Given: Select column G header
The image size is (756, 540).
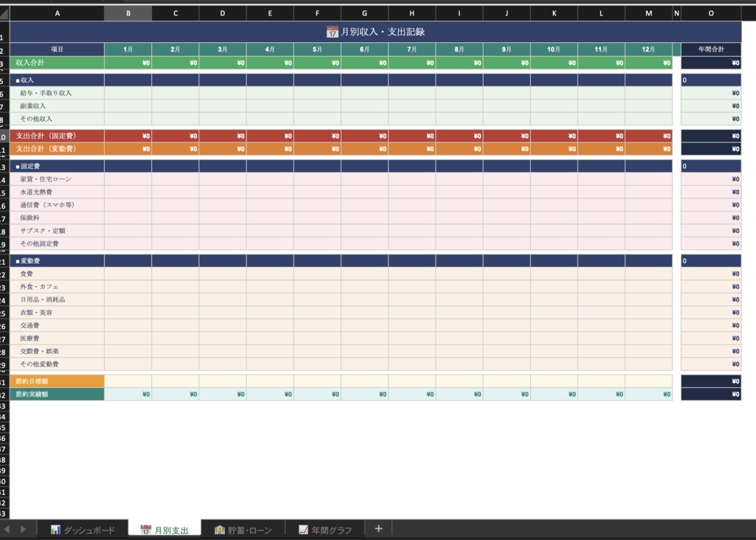Looking at the screenshot, I should tap(364, 13).
